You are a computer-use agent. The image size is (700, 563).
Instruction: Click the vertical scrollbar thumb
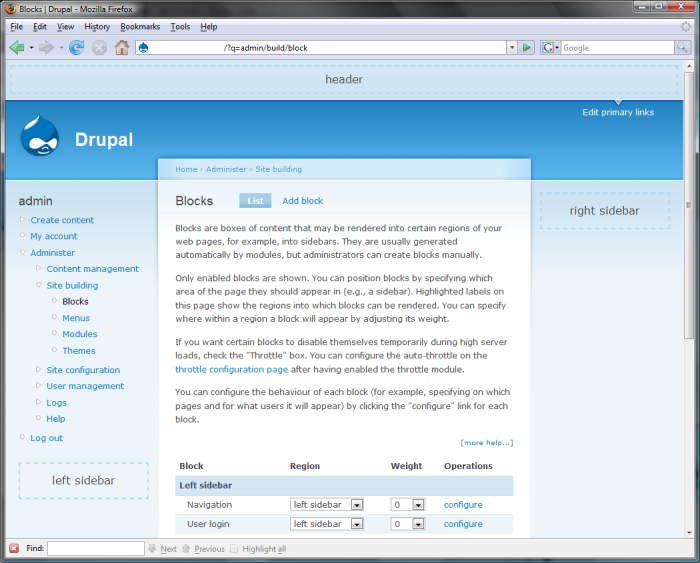689,205
